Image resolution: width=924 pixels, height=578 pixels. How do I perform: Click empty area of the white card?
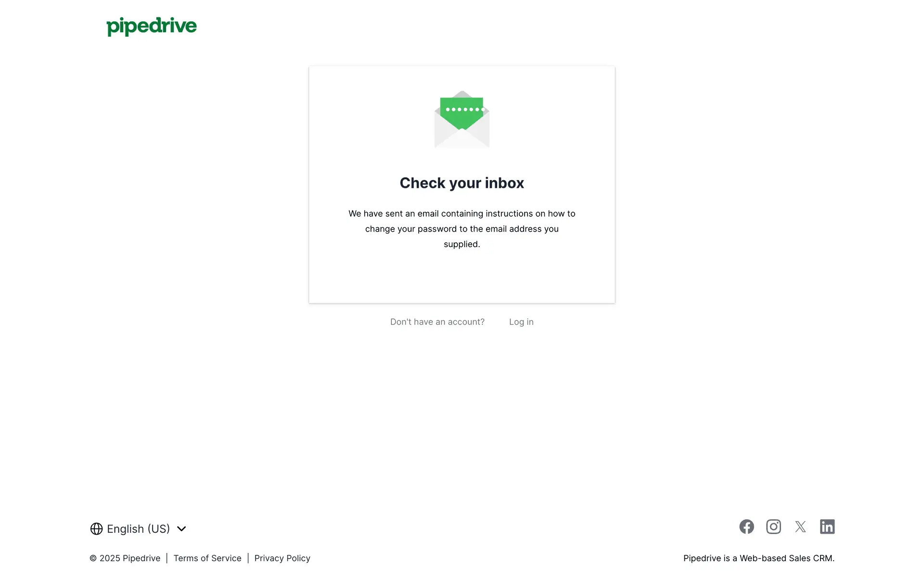tap(462, 277)
